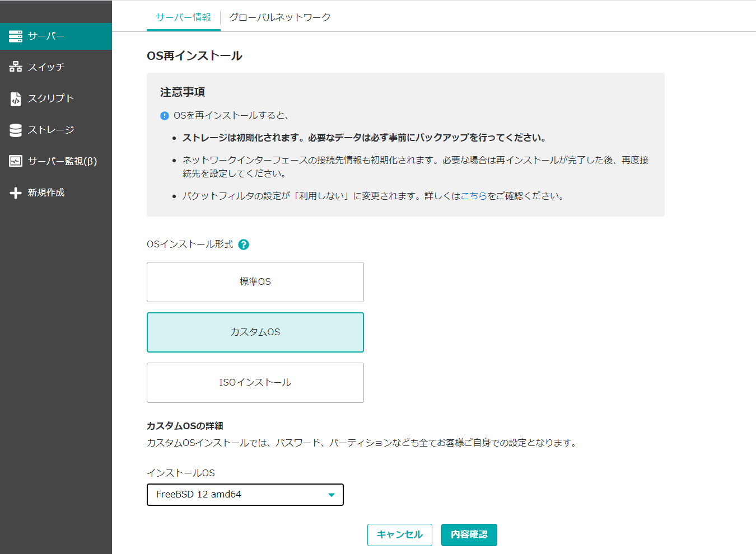Open the グローバルネットワーク tab
Screen dimensions: 756x554
[x=279, y=17]
